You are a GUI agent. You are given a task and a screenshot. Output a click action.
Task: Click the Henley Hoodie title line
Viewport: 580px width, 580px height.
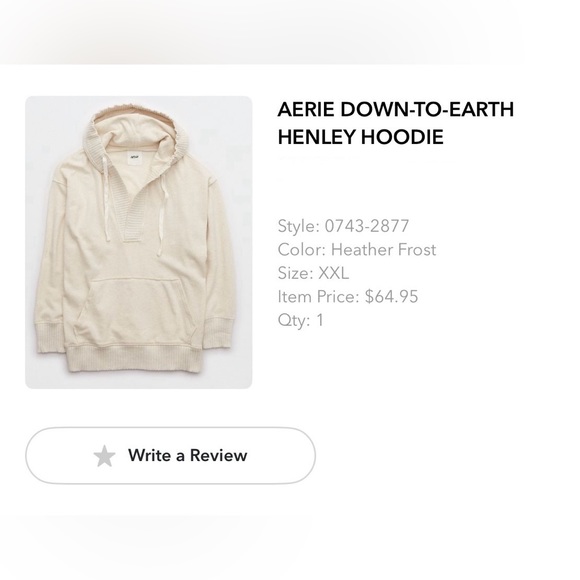coord(360,136)
